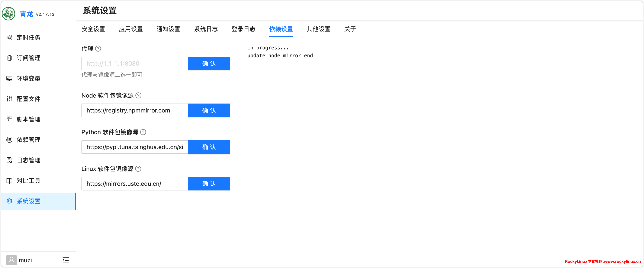
Task: Click the 代理 proxy address input field
Action: coord(135,63)
